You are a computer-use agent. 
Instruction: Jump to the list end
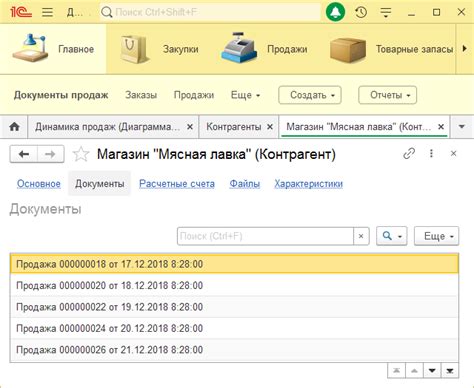(x=450, y=371)
